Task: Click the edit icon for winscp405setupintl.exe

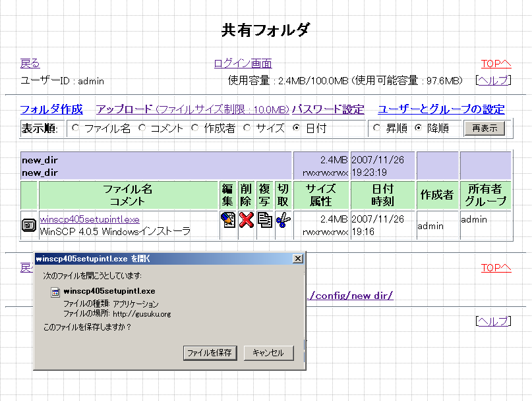Action: pos(228,220)
